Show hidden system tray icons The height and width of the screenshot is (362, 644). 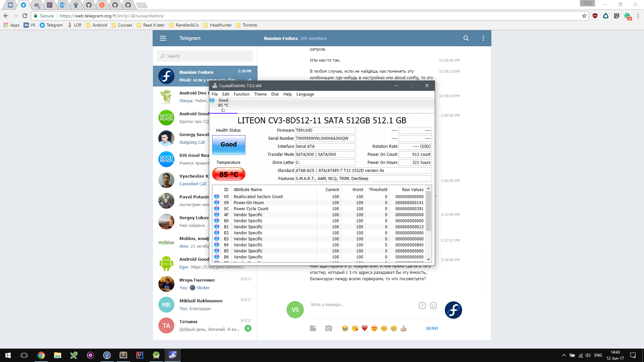[x=564, y=355]
